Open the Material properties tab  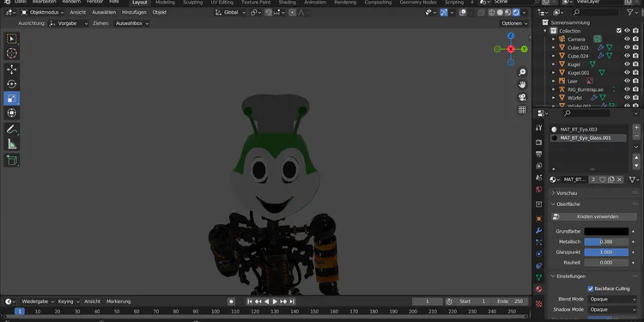pyautogui.click(x=539, y=289)
